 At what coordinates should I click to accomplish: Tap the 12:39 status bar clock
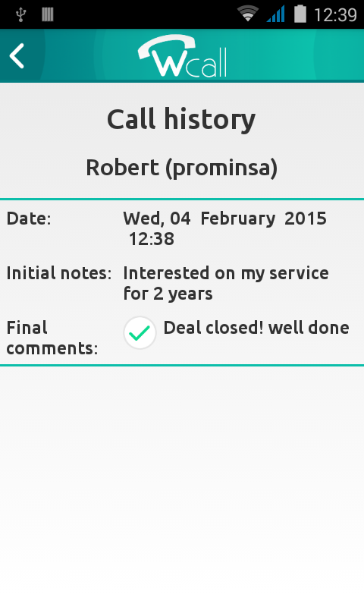[335, 15]
